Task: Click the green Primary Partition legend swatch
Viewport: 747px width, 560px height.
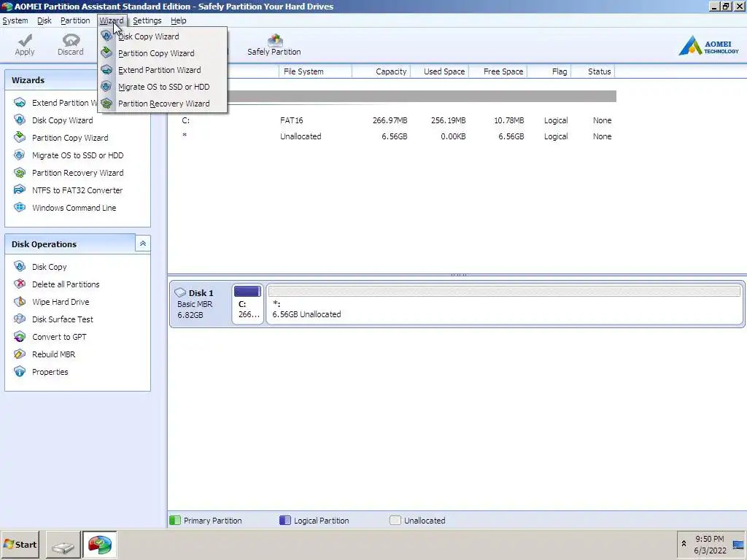Action: pyautogui.click(x=175, y=520)
